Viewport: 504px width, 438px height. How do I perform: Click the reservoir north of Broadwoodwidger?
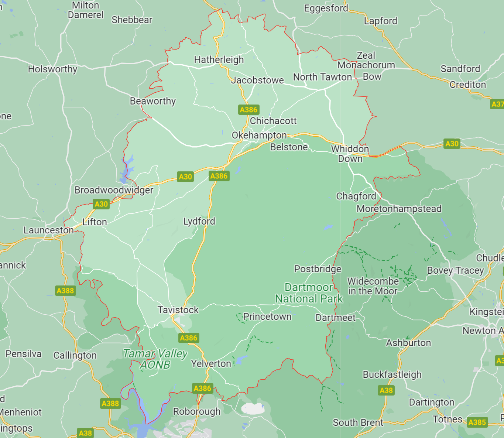[127, 170]
